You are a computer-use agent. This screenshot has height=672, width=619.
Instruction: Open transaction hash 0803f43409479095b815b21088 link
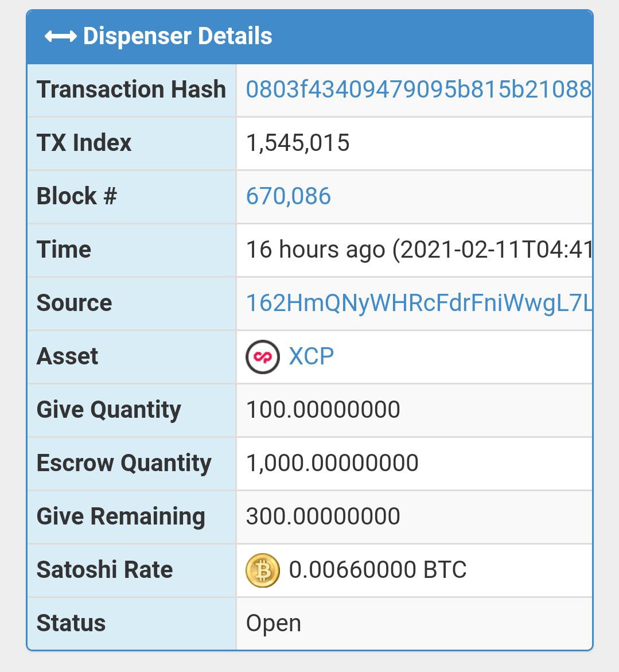pos(419,89)
